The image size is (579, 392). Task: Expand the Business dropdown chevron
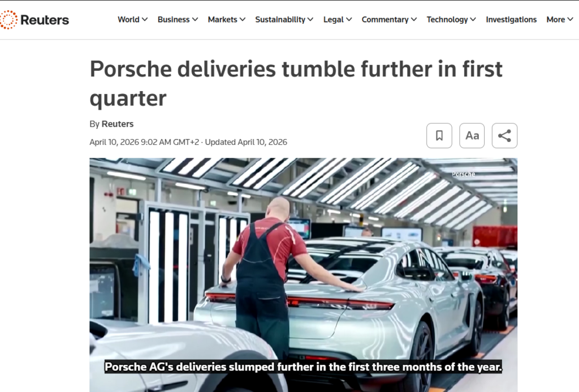195,20
